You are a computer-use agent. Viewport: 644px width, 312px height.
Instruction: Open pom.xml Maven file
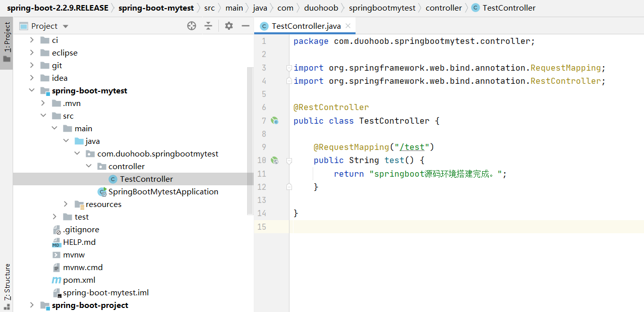coord(79,280)
